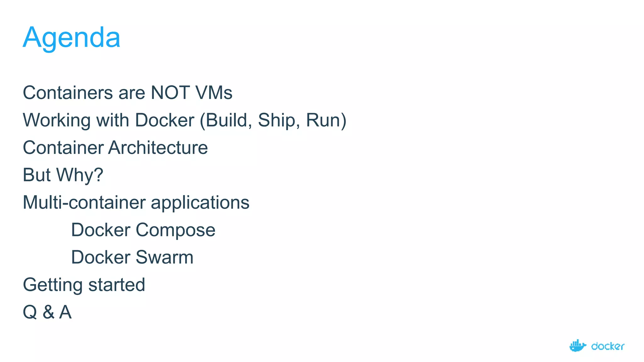
Task: Click the word VMs in first line
Action: (214, 93)
